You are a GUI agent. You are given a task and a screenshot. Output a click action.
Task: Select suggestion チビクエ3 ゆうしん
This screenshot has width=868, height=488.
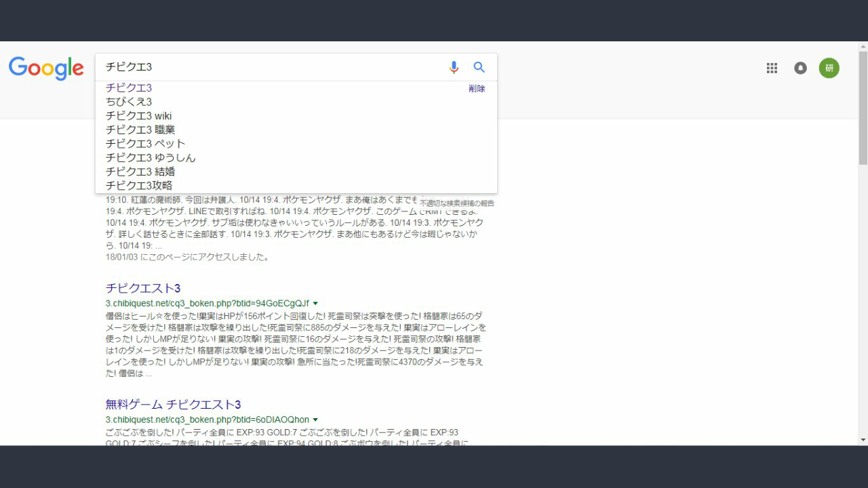coord(151,157)
